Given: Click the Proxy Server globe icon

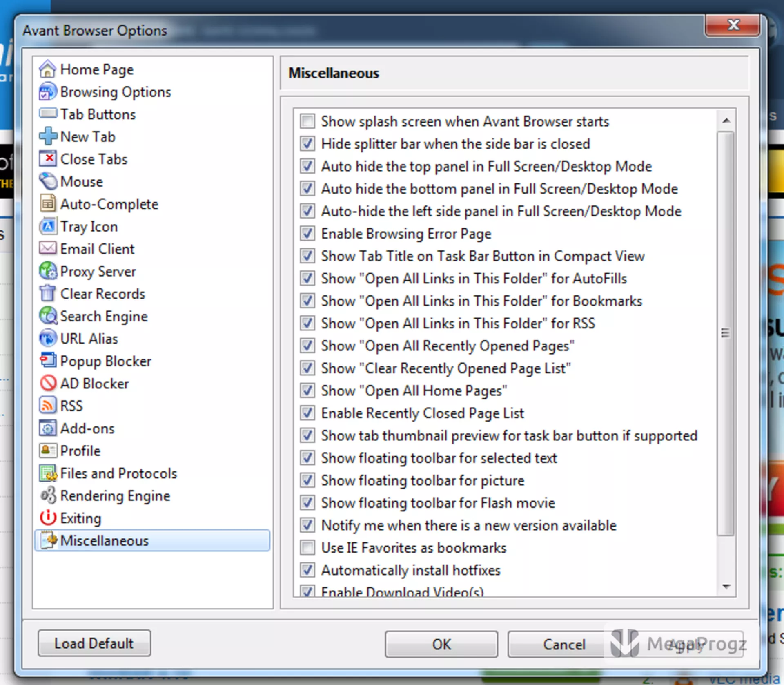Looking at the screenshot, I should 48,271.
